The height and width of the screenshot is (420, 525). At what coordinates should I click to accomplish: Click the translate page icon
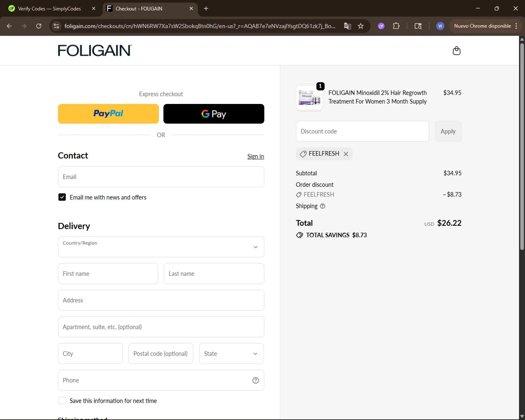pyautogui.click(x=347, y=26)
